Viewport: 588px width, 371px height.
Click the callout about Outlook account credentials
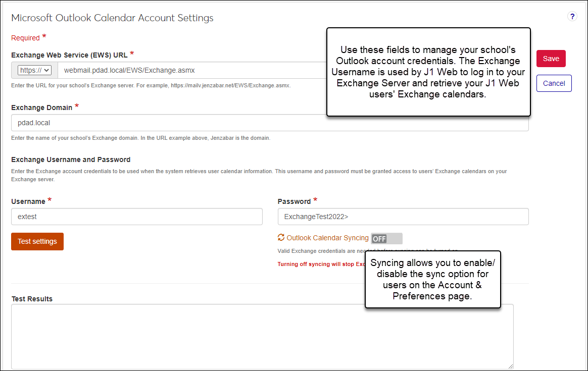(428, 72)
